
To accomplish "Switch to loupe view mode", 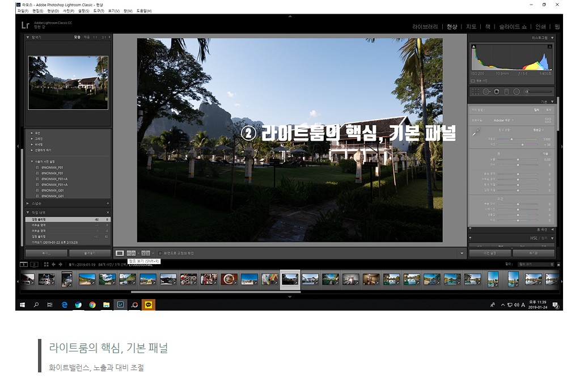I will tap(120, 253).
